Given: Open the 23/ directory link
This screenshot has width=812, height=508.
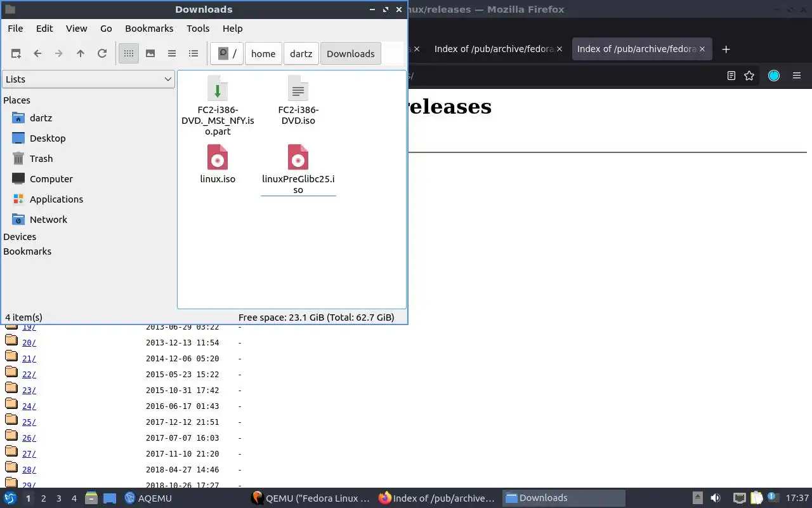Looking at the screenshot, I should pos(29,391).
